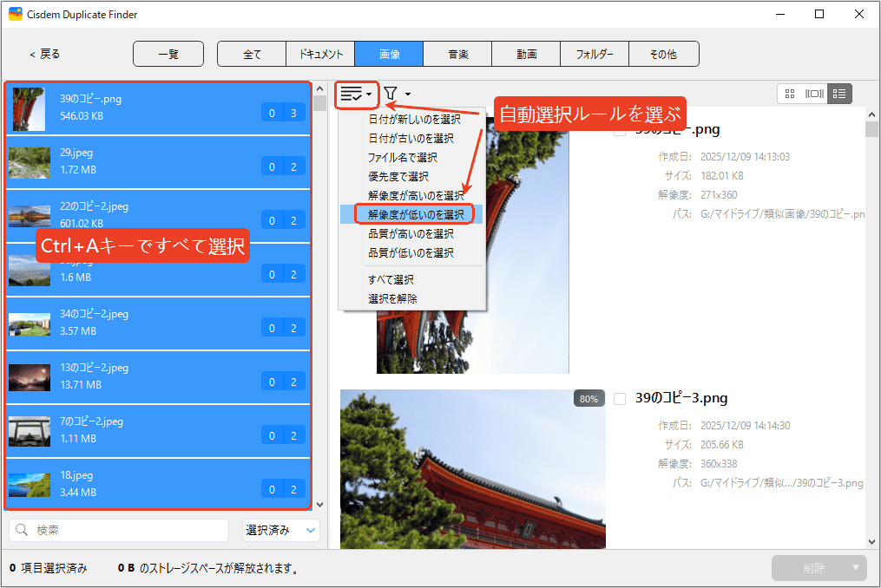Open the 動画 tab
Screen dimensions: 881x588
[x=526, y=54]
